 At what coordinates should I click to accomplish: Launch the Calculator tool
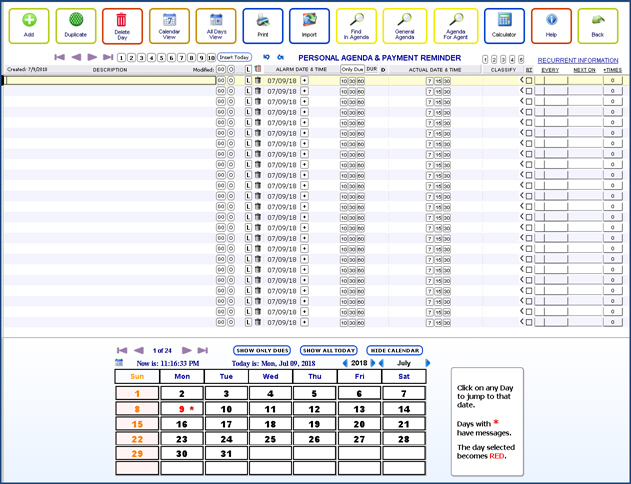[x=504, y=21]
